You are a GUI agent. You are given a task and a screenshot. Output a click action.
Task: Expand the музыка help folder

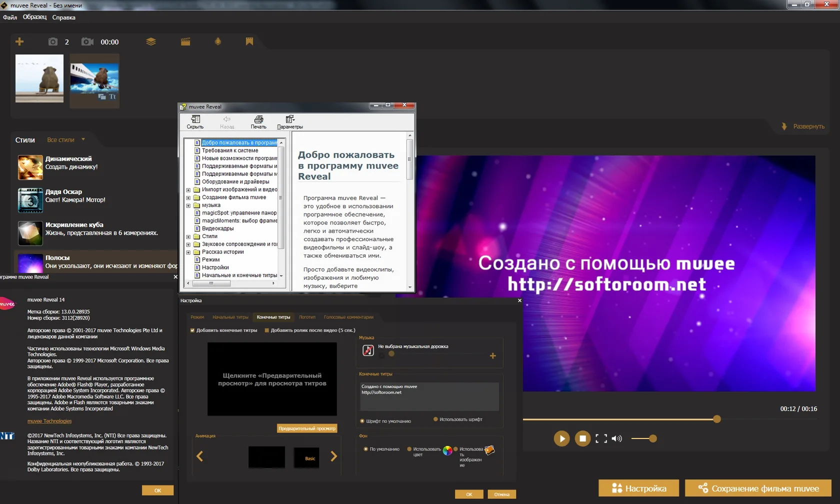click(x=188, y=205)
